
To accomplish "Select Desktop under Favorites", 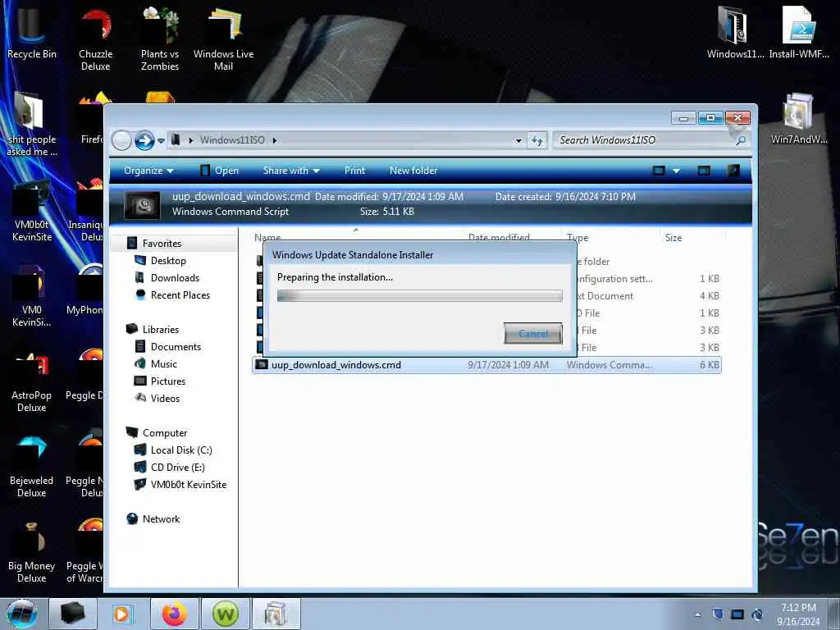I will [168, 260].
